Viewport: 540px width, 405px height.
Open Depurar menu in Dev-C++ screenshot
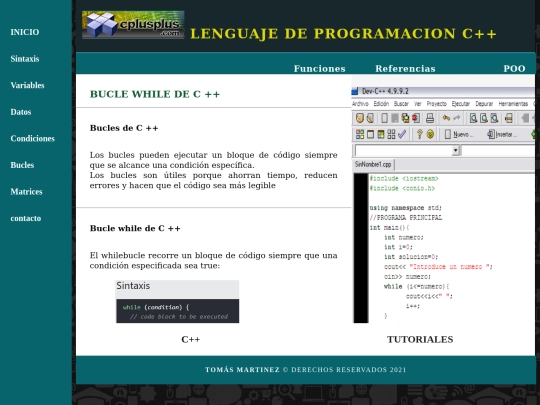click(x=484, y=104)
